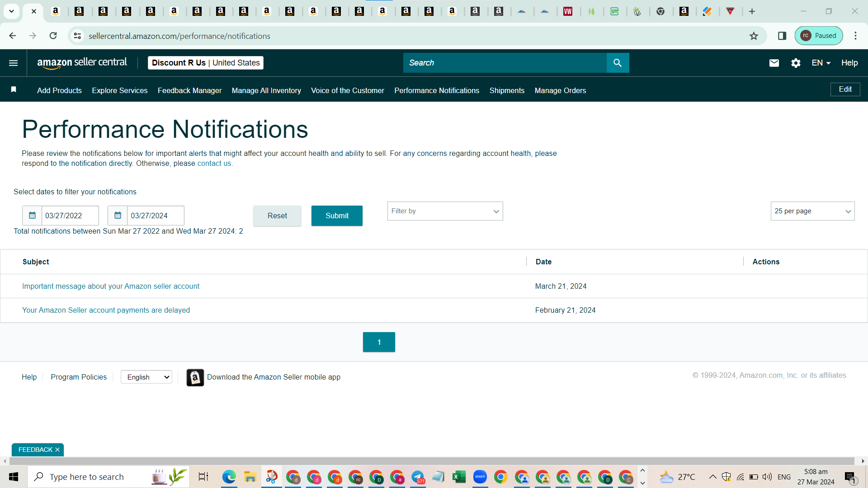The width and height of the screenshot is (868, 488).
Task: Close the FEEDBACK widget
Action: 57,450
